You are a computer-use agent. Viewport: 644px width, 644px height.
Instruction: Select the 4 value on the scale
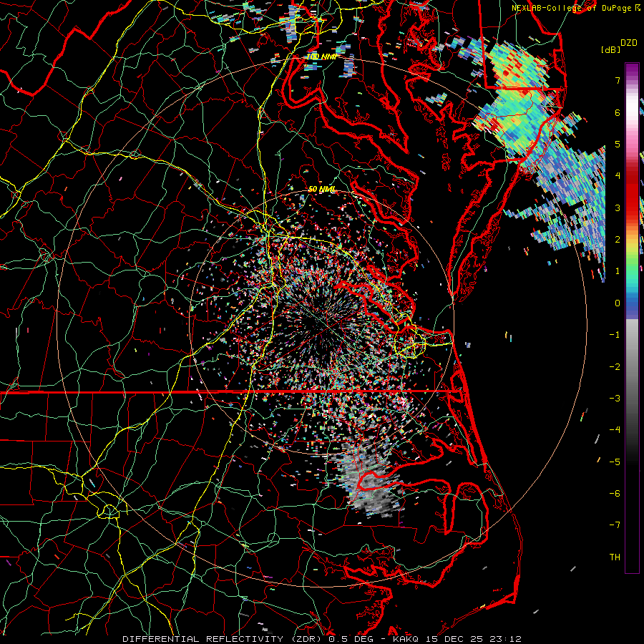(x=618, y=176)
